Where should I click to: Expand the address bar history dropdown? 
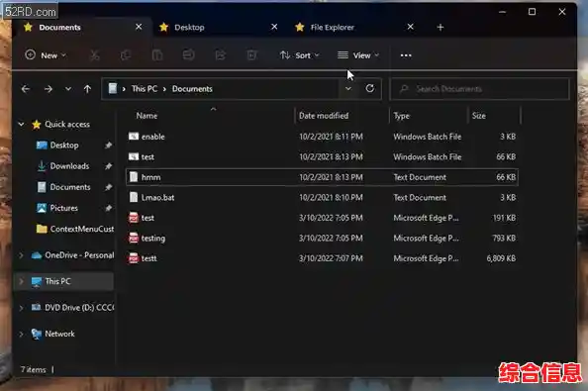[348, 89]
